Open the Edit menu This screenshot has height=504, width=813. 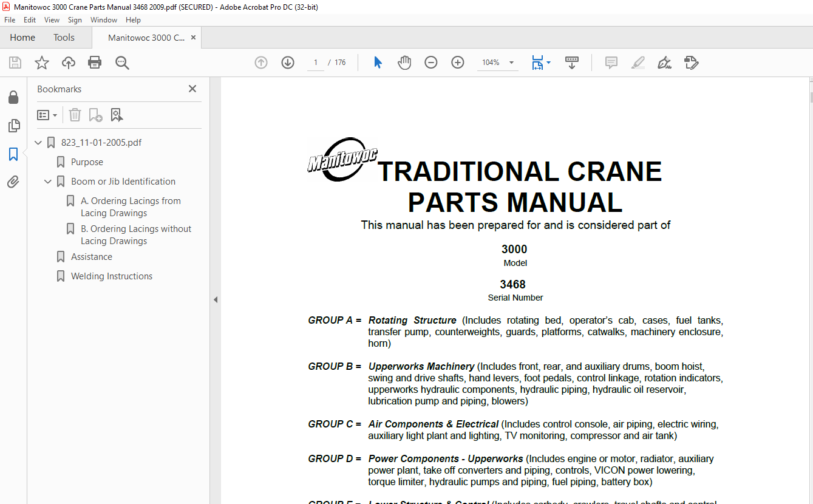coord(30,20)
